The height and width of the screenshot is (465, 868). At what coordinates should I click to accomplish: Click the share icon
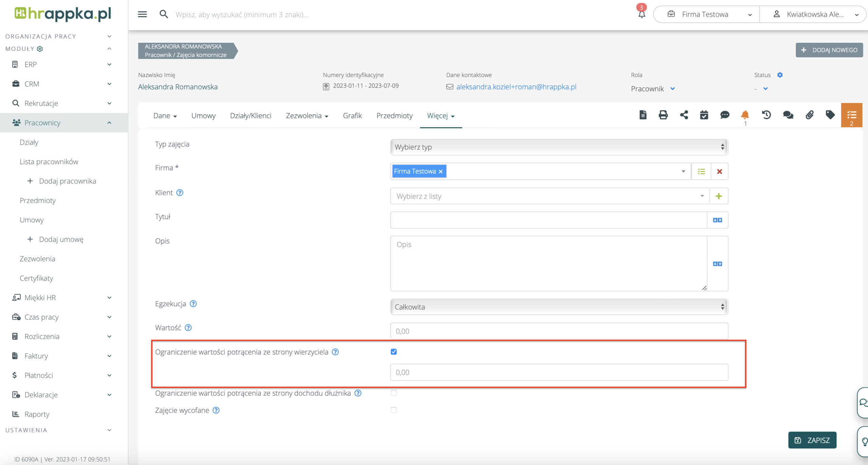pos(684,115)
